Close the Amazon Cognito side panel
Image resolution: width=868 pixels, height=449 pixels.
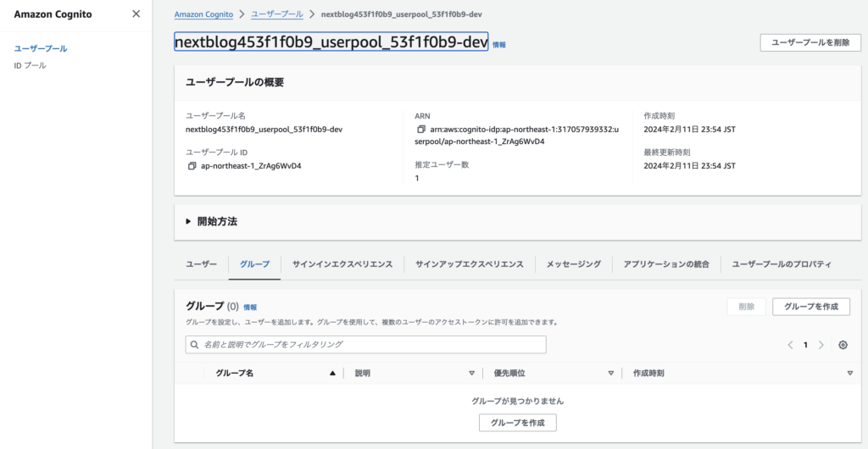click(x=136, y=14)
